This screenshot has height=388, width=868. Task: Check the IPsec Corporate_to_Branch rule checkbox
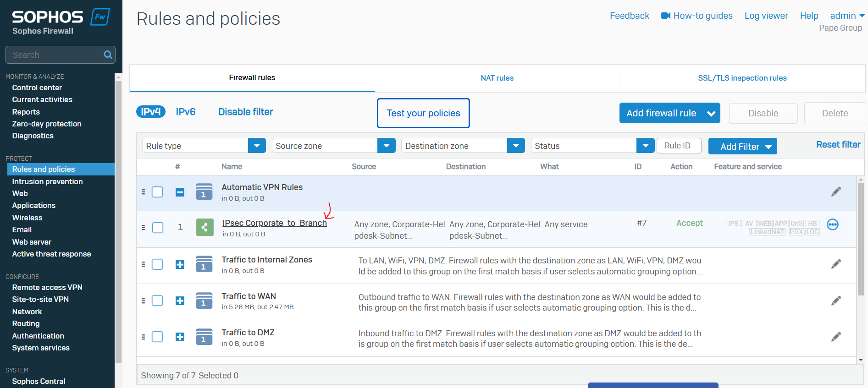(x=158, y=227)
